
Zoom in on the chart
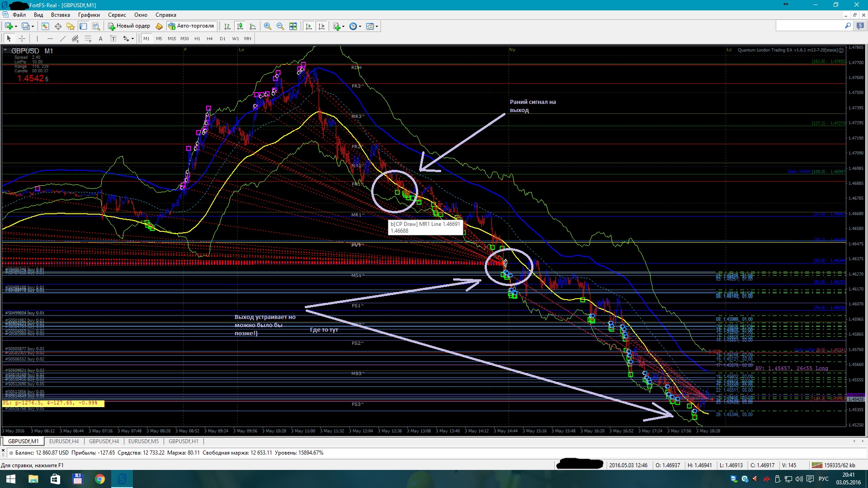pyautogui.click(x=268, y=26)
